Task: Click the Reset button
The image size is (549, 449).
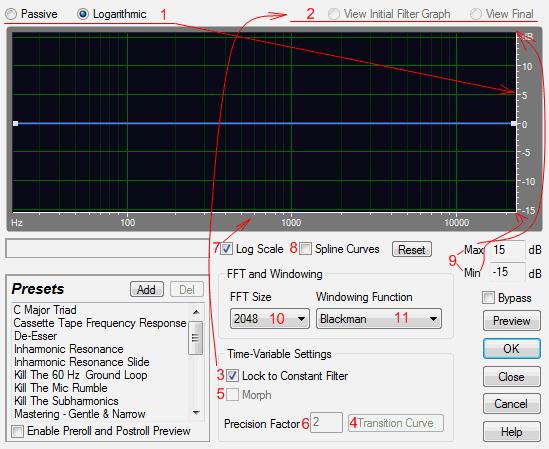Action: pos(412,249)
